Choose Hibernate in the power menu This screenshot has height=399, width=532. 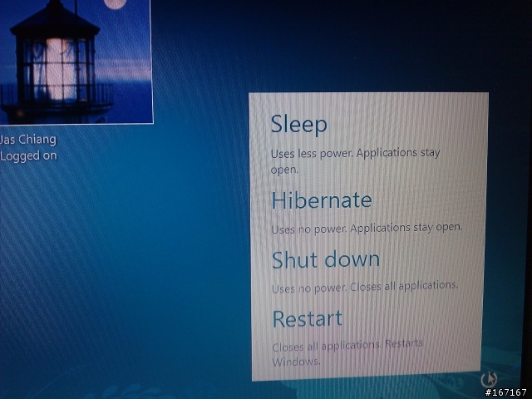coord(322,200)
